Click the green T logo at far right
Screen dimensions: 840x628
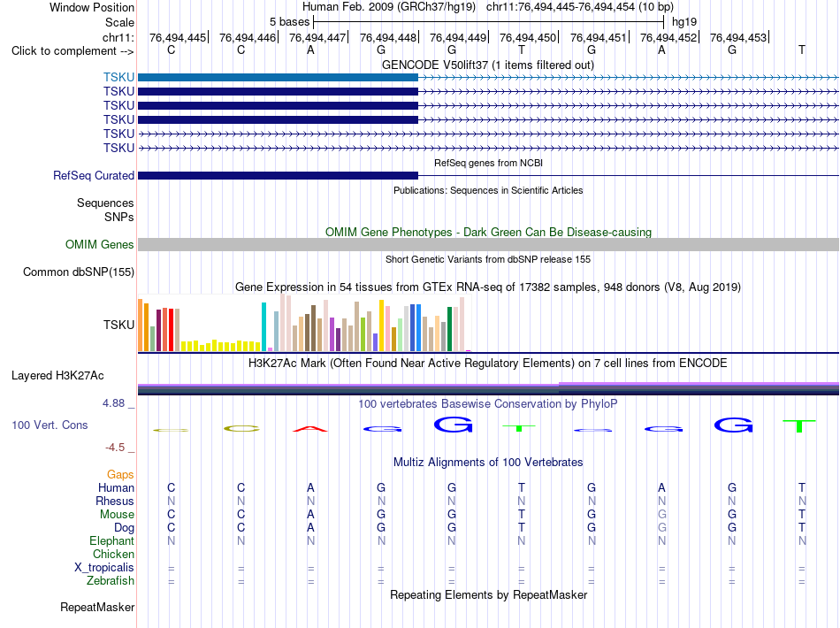coord(799,426)
